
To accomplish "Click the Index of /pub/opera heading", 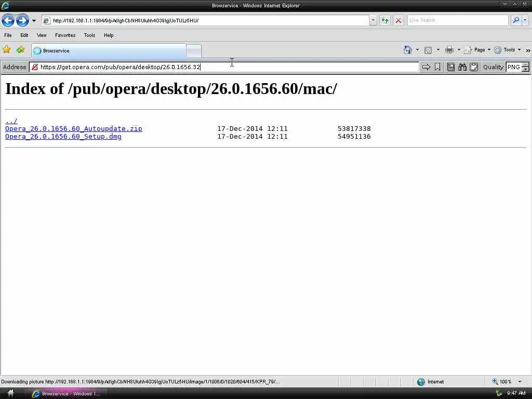I will coord(171,89).
